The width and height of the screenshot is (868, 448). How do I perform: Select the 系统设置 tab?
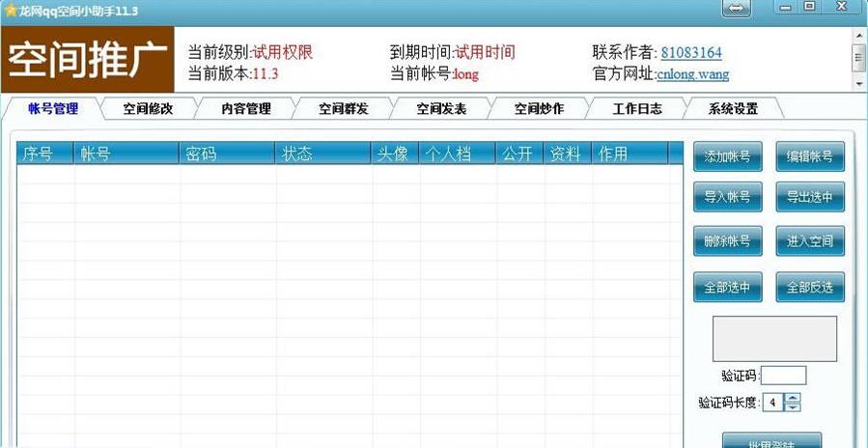pos(733,109)
